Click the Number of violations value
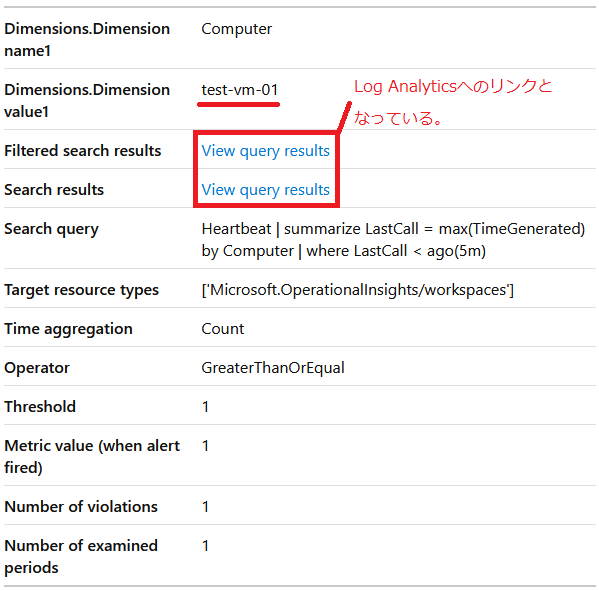The image size is (599, 591). pos(206,507)
